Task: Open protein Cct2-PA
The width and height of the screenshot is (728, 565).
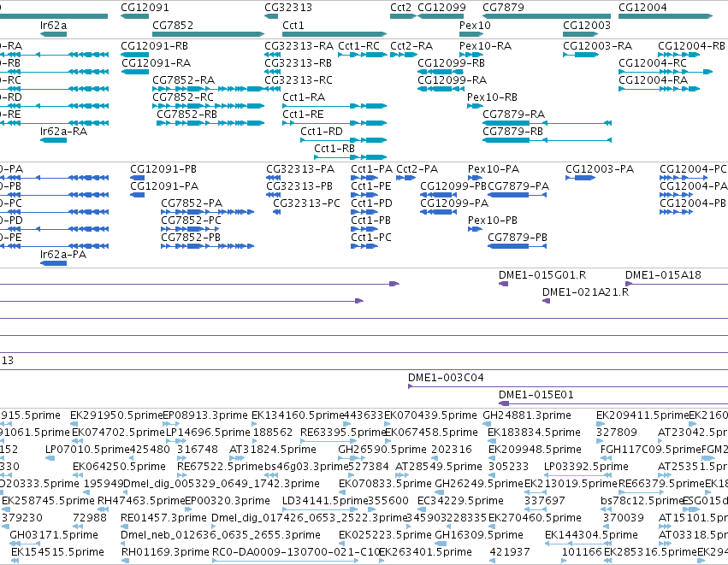Action: 417,169
